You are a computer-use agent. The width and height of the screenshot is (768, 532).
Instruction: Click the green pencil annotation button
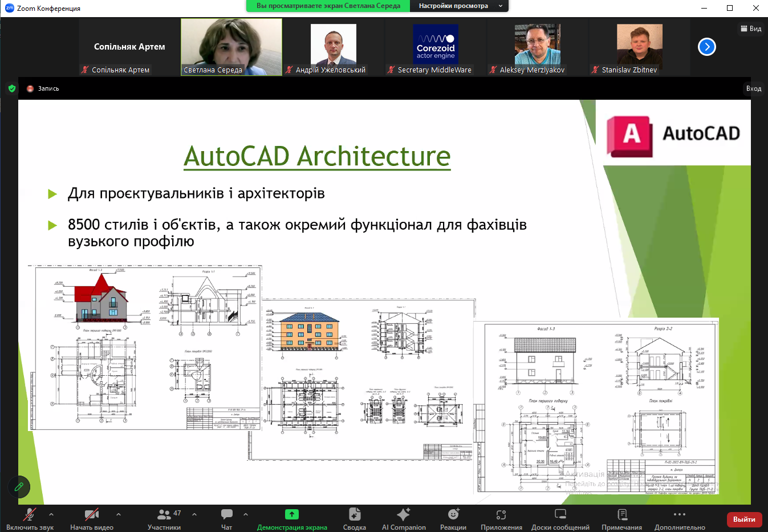click(19, 487)
